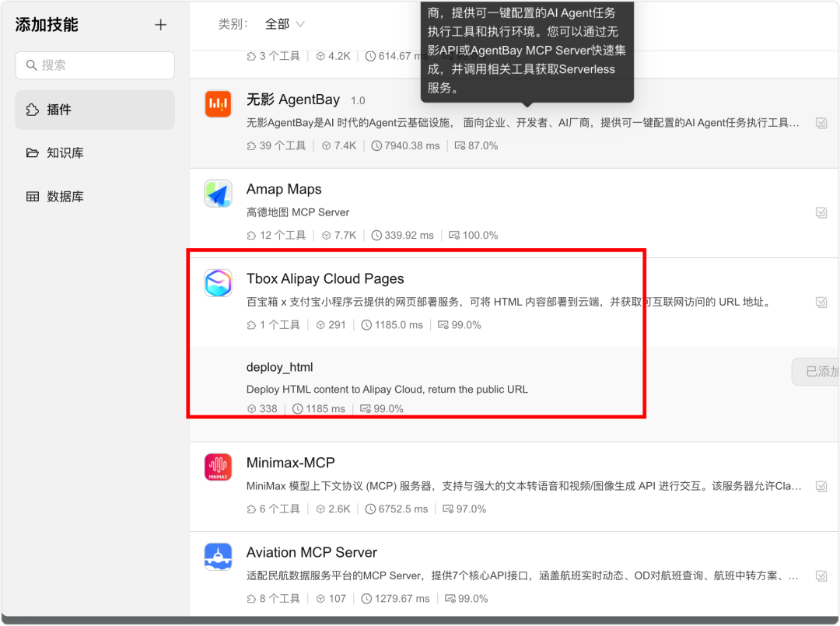This screenshot has width=840, height=626.
Task: Click the Deploy HTML content description text
Action: tap(387, 390)
